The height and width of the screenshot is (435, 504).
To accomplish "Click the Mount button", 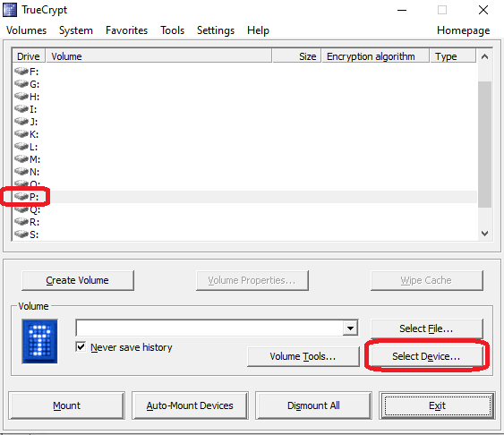I will (66, 405).
